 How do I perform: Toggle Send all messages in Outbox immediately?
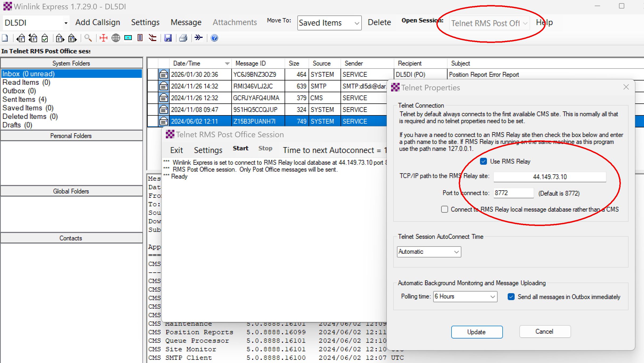click(511, 297)
